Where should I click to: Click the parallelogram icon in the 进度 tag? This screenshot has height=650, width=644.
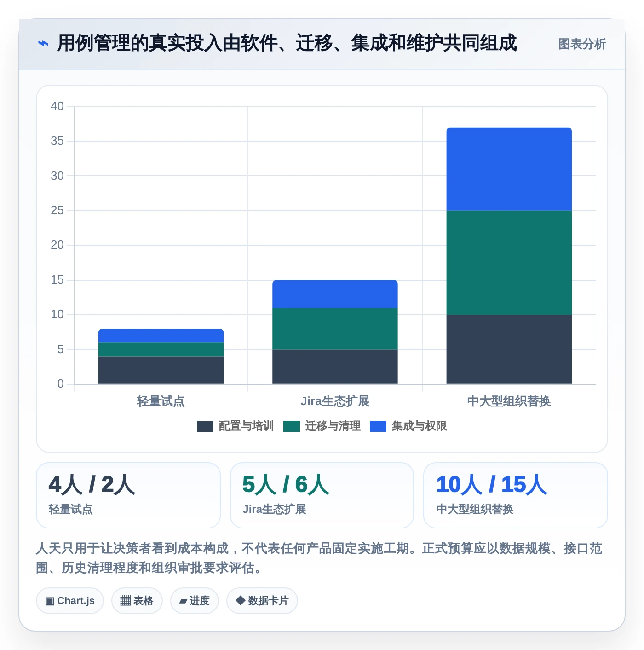(184, 601)
